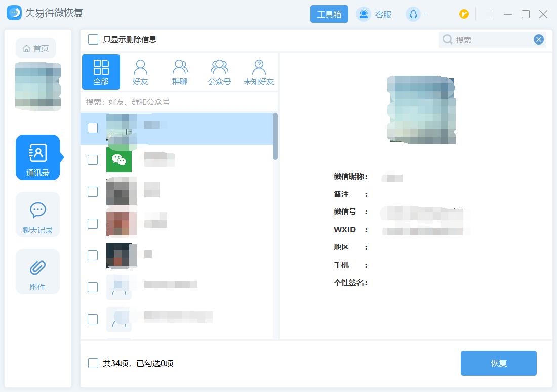
Task: Clear the search box with the X icon
Action: [538, 39]
